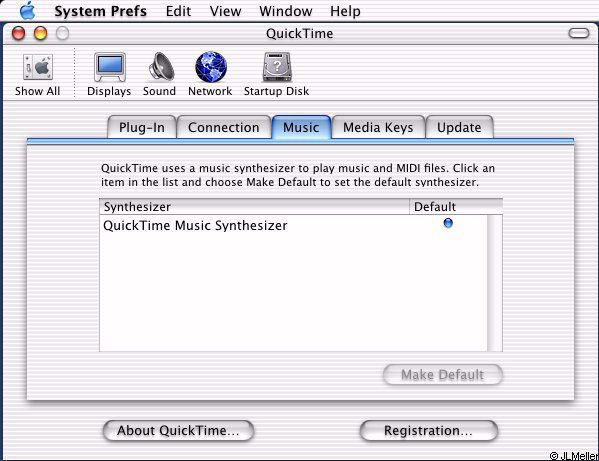The height and width of the screenshot is (461, 599).
Task: Click the Registration button
Action: tap(429, 431)
